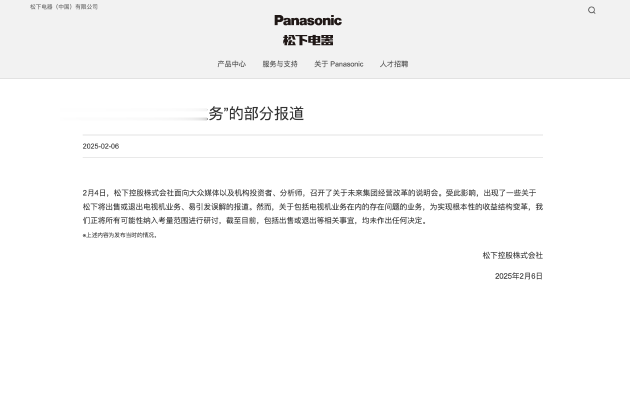The image size is (630, 400).
Task: Click 松下电器（中国）有限公司 link
Action: 64,6
